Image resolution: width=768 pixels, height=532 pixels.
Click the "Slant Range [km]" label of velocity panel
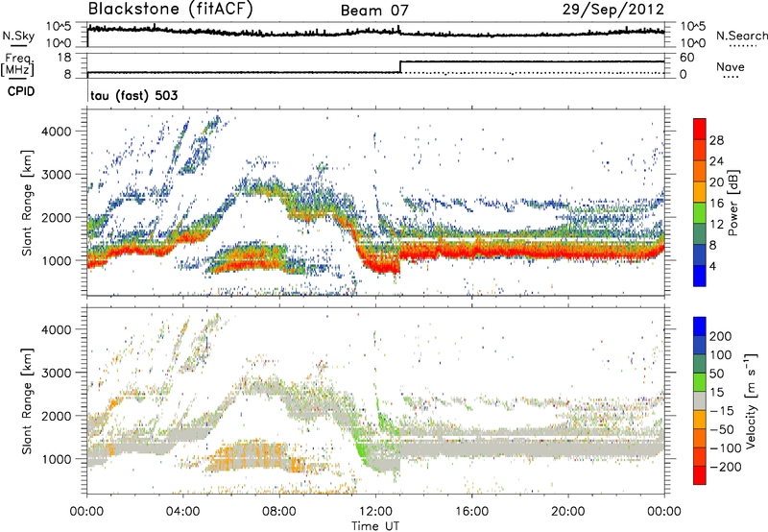tap(27, 401)
